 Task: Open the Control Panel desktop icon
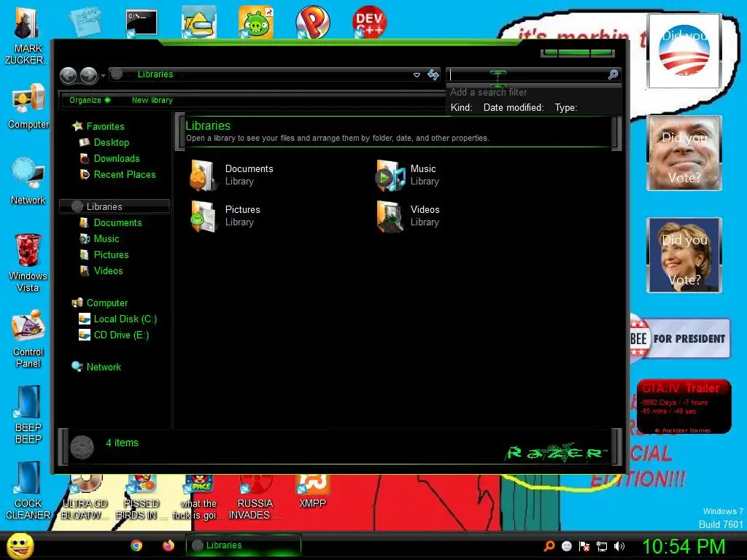(x=28, y=338)
